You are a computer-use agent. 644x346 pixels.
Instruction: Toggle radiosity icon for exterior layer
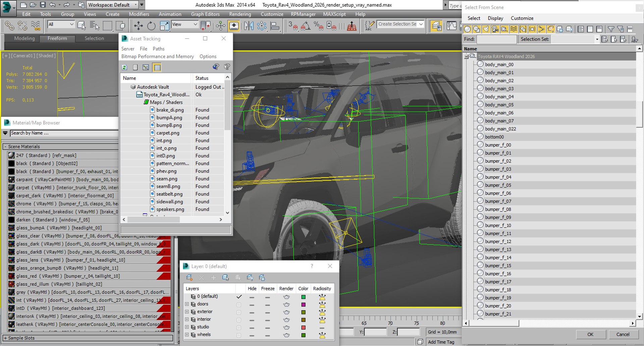pyautogui.click(x=322, y=312)
